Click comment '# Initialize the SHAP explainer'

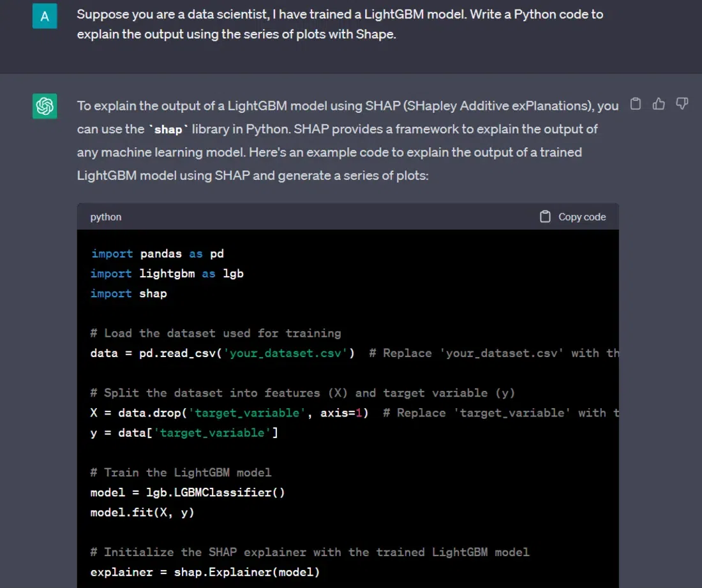point(310,552)
